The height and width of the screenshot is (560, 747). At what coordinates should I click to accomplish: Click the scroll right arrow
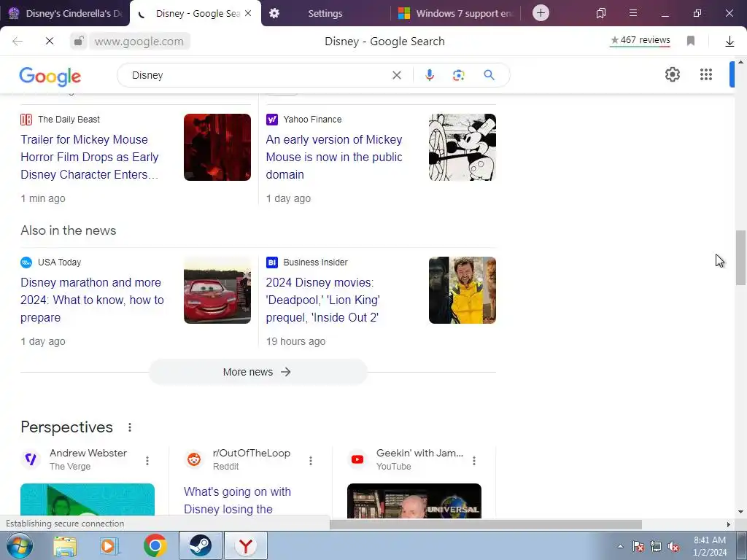pos(729,524)
